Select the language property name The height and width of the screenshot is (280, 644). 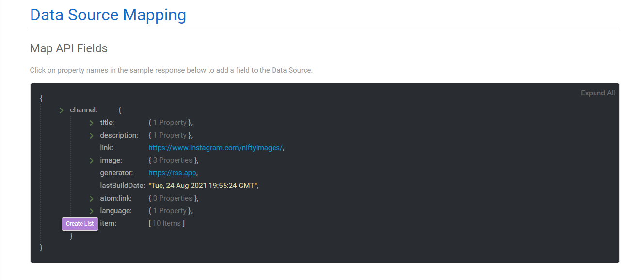click(115, 211)
